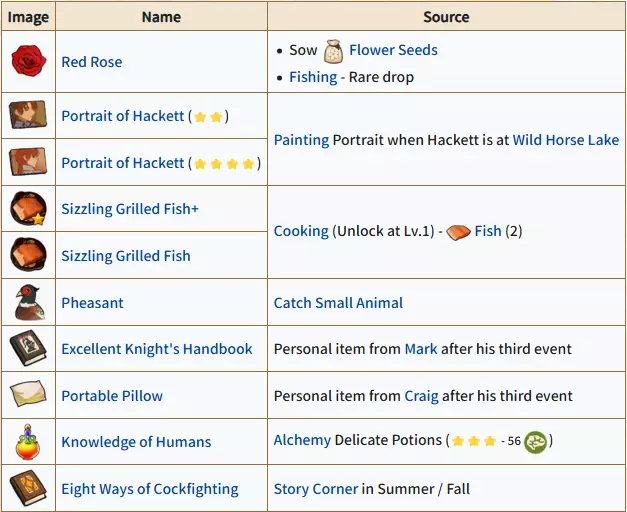Image resolution: width=627 pixels, height=512 pixels.
Task: Click the Sizzling Grilled Fish+ dish icon
Action: 27,209
